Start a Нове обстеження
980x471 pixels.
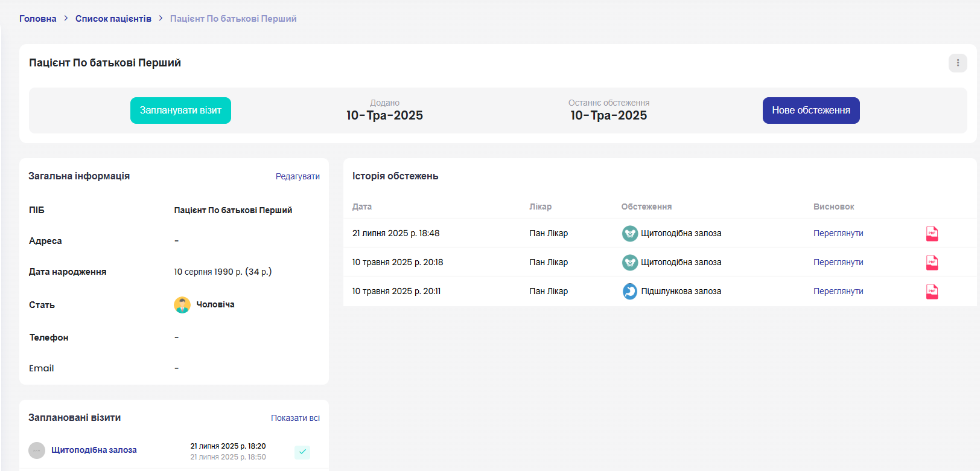810,111
